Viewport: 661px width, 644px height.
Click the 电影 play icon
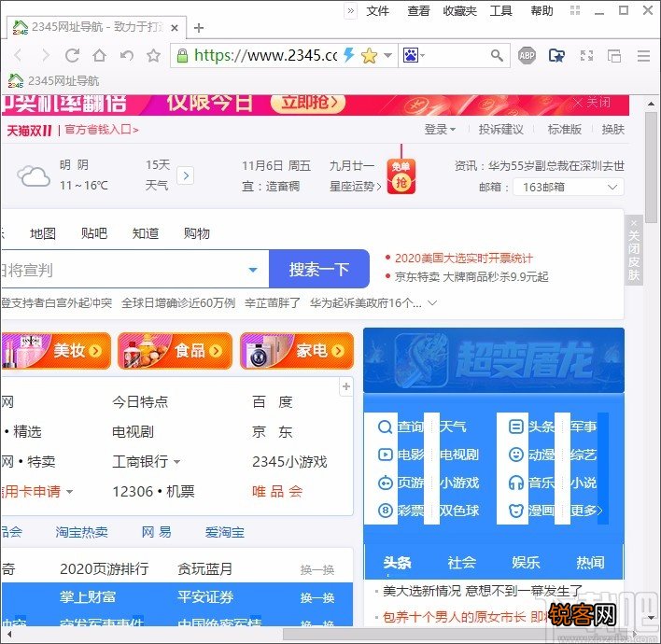coord(385,455)
